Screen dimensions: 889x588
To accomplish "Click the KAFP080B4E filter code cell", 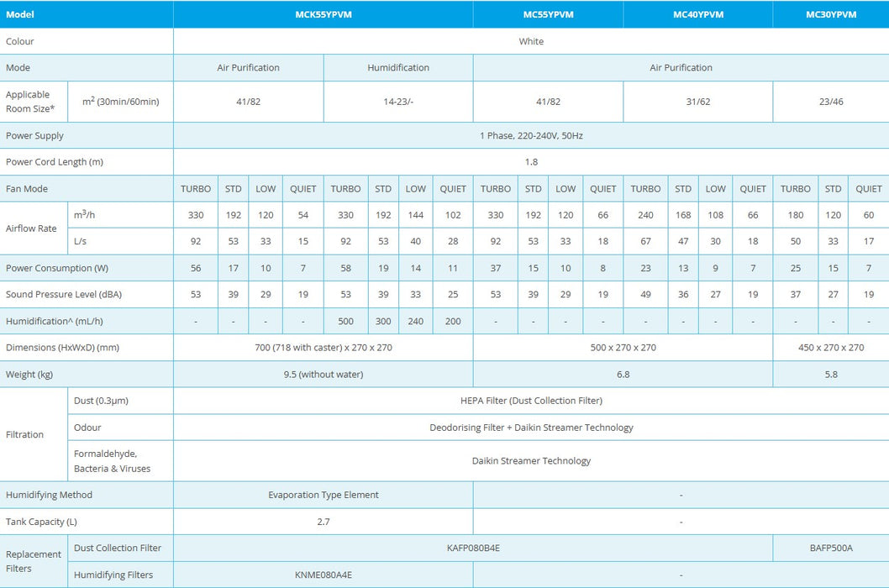I will (472, 548).
